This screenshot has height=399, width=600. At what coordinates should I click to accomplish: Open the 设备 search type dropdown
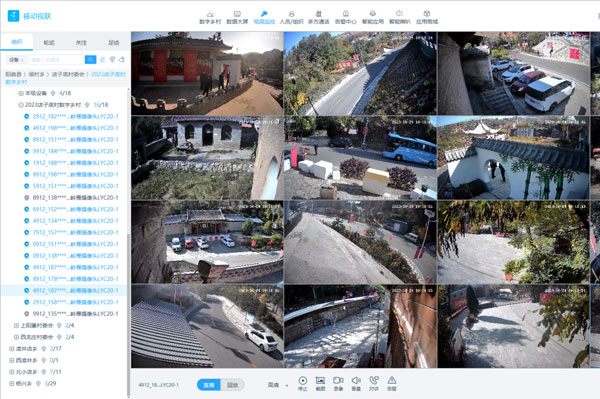(16, 60)
